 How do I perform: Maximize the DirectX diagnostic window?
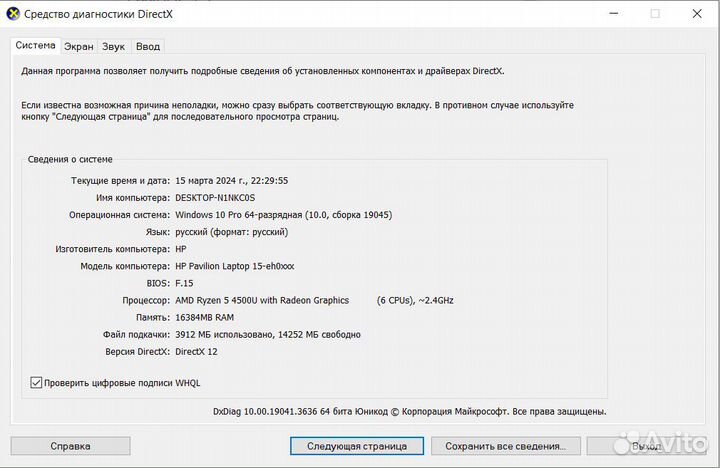tap(655, 13)
